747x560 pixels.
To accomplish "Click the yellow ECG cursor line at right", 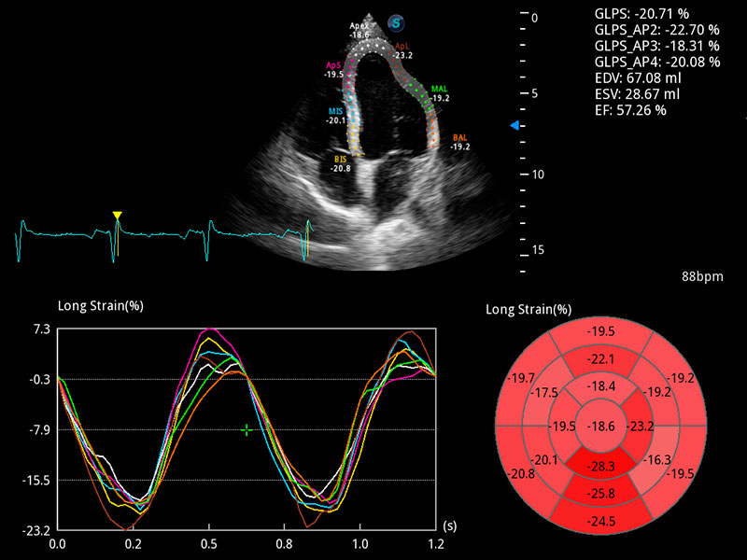I will pos(308,240).
